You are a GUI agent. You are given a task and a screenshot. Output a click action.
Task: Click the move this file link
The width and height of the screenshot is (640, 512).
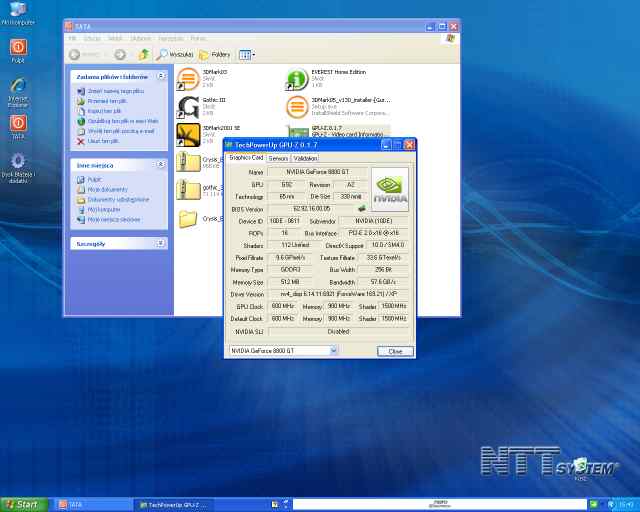pyautogui.click(x=107, y=101)
